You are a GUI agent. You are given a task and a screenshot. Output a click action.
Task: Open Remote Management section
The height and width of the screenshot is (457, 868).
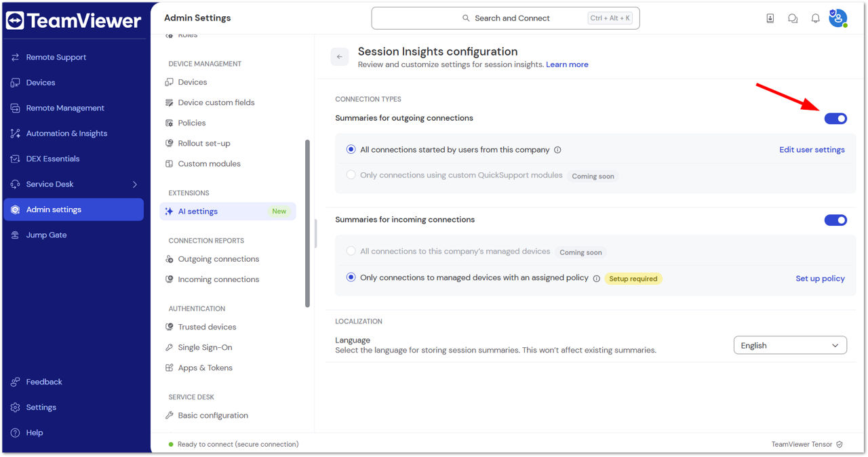click(x=73, y=108)
